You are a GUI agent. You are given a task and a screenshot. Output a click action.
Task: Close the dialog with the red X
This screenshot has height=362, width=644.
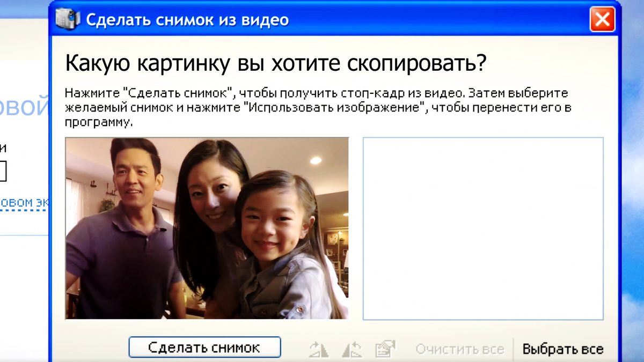(x=602, y=19)
